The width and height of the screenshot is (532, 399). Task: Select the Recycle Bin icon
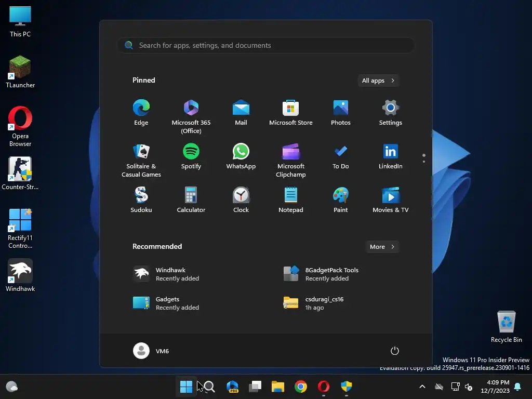(x=506, y=327)
